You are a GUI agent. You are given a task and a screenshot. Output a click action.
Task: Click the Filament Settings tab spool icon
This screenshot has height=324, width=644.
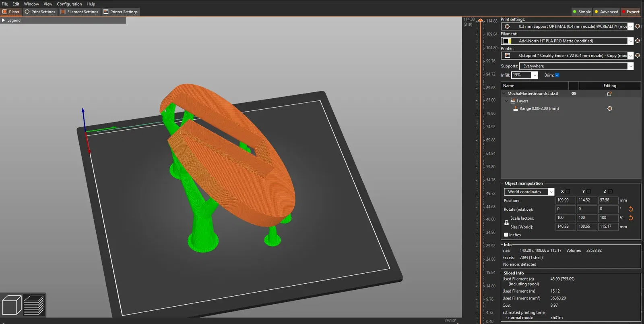point(63,12)
